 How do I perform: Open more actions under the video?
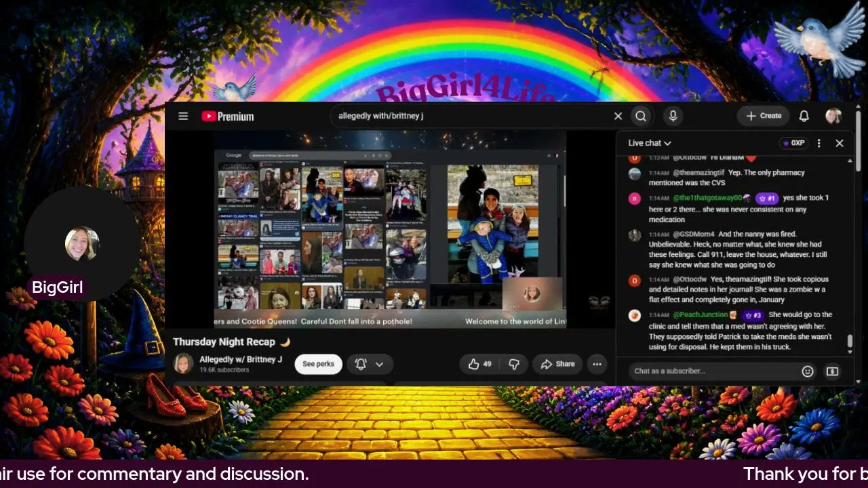coord(597,364)
